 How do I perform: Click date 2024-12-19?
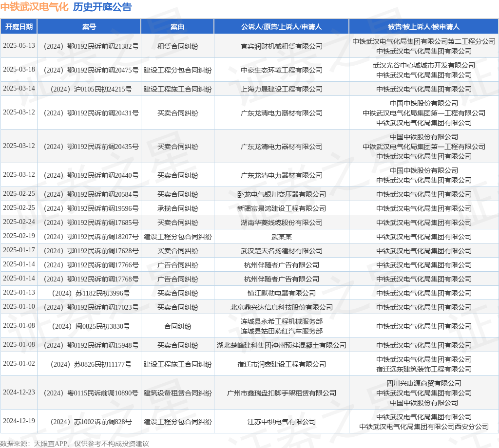19,421
